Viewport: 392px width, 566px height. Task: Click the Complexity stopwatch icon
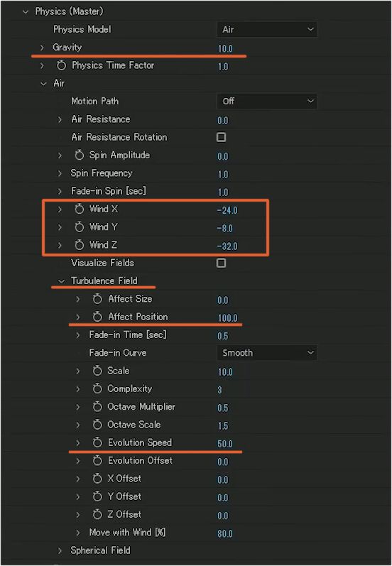[97, 388]
